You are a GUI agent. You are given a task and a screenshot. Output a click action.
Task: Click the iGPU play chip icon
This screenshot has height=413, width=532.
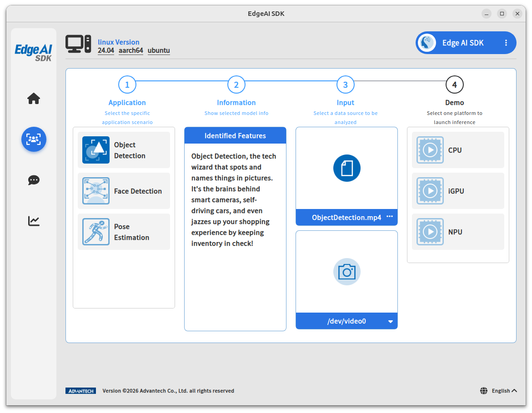[430, 191]
